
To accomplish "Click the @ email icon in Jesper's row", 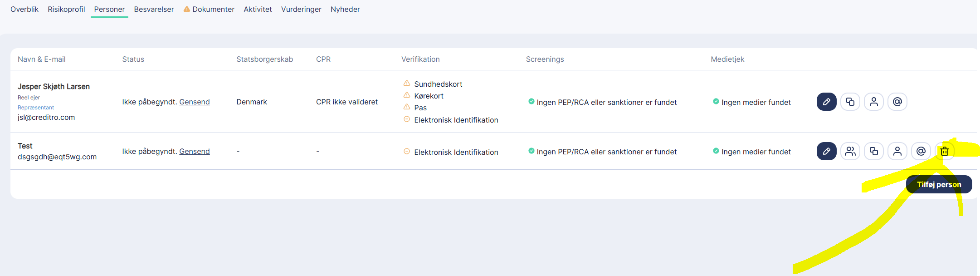I will [897, 102].
